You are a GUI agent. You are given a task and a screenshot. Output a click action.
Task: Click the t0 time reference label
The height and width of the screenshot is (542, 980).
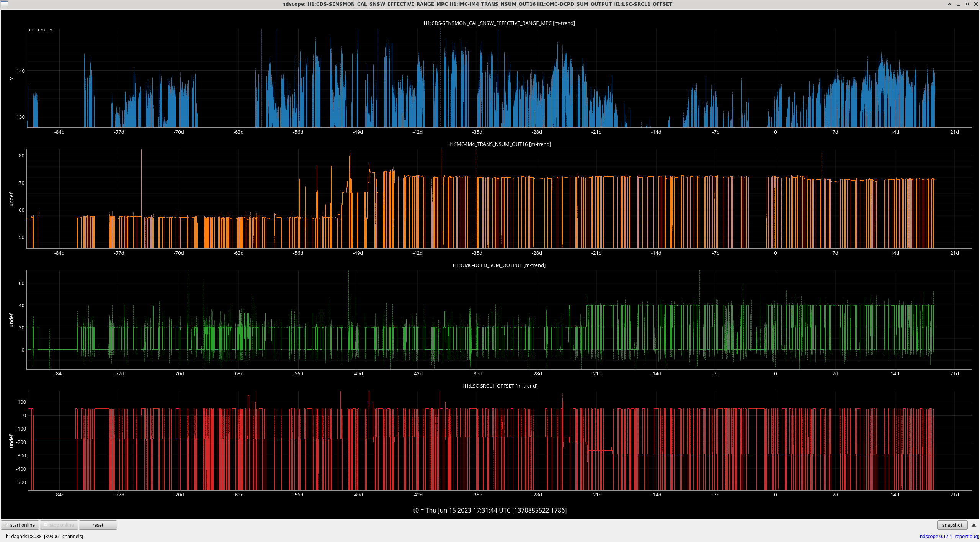pyautogui.click(x=490, y=510)
